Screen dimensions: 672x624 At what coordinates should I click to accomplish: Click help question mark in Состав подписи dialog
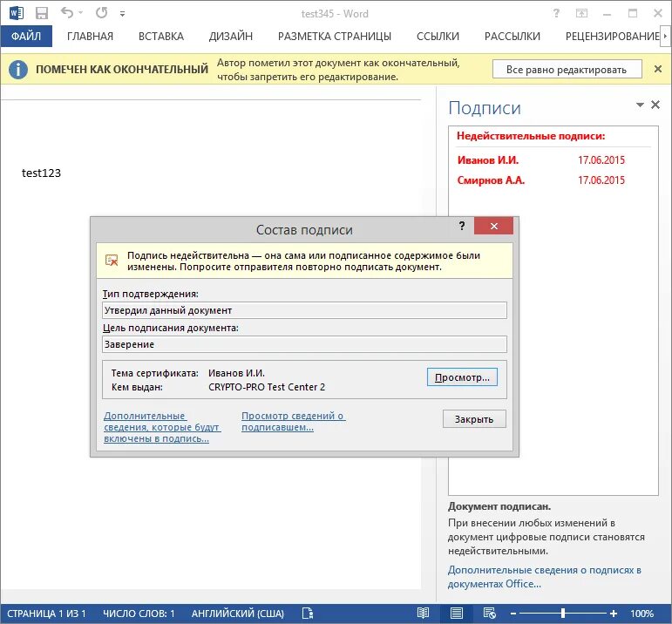click(462, 226)
